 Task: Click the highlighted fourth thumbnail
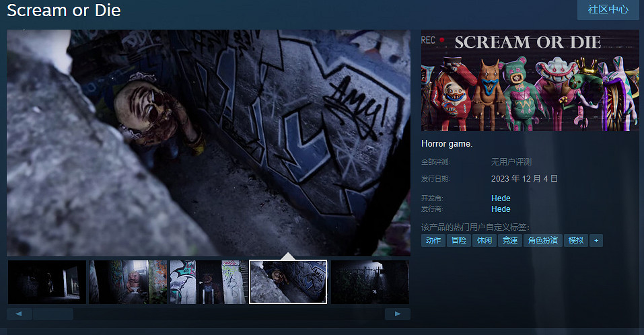pos(288,282)
